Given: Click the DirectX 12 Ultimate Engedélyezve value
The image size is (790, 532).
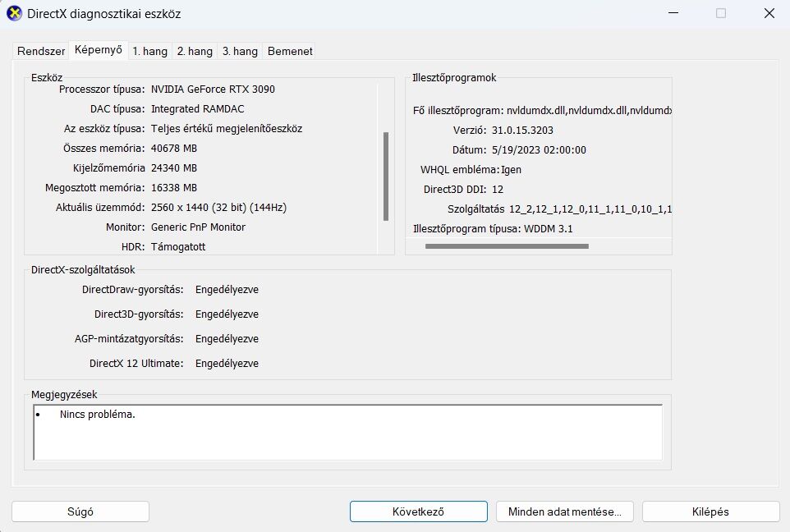Looking at the screenshot, I should tap(227, 364).
